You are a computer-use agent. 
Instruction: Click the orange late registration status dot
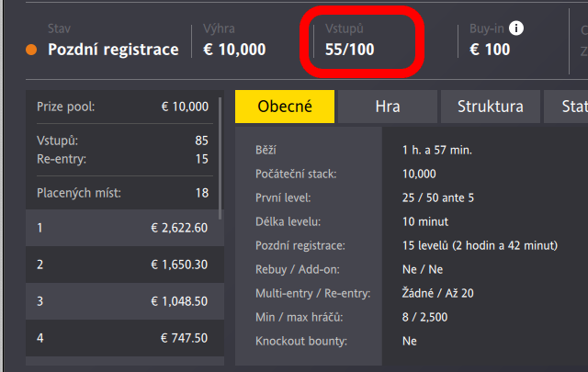[31, 50]
